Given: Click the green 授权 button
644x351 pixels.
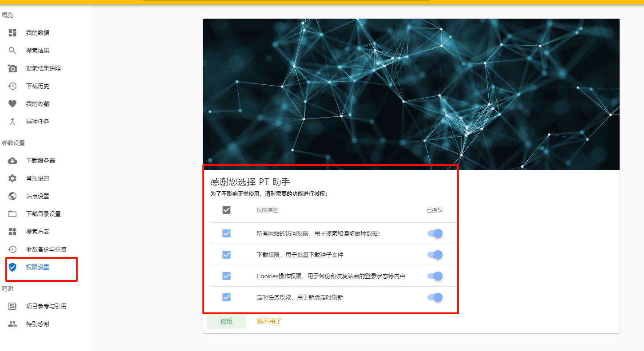Looking at the screenshot, I should pos(226,321).
